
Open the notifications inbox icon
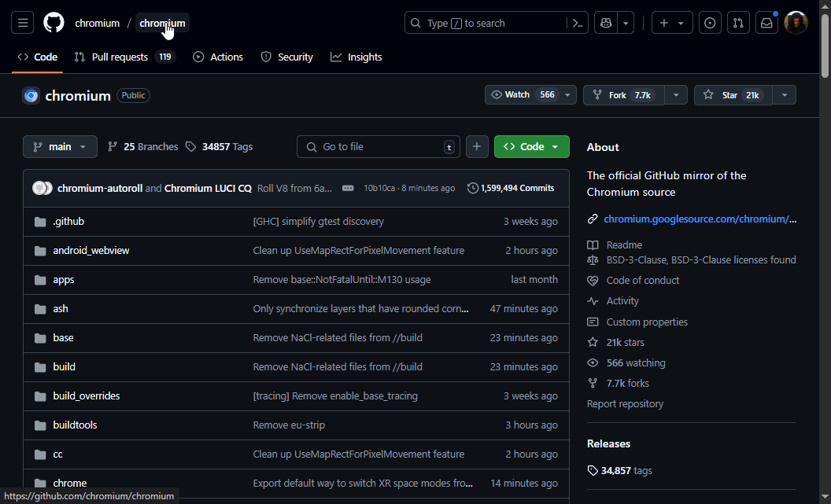pyautogui.click(x=767, y=23)
